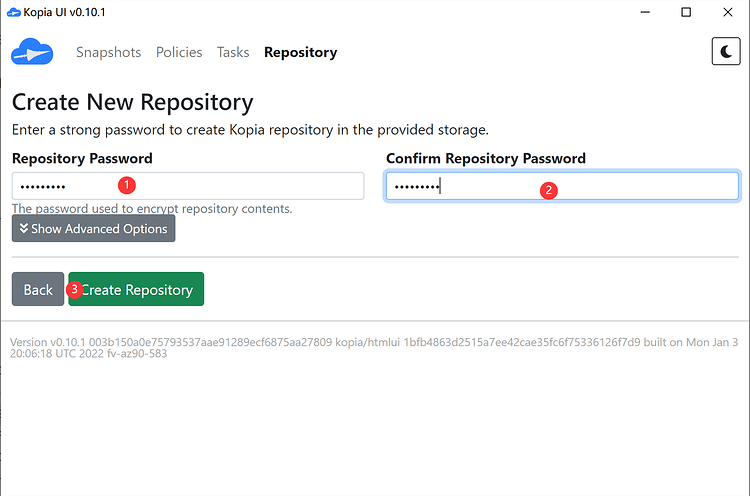Viewport: 750px width, 496px height.
Task: Click the Kopia cloud logo in navbar
Action: 31,52
